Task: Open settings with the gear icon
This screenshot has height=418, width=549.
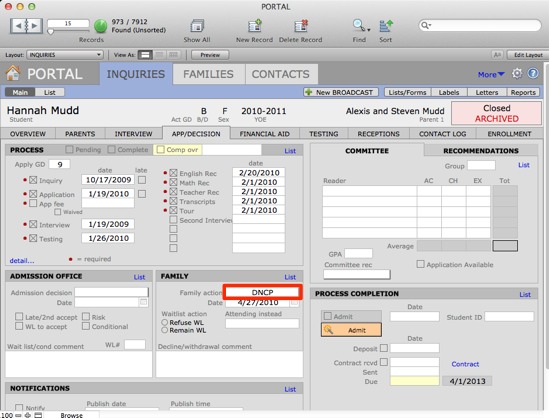Action: point(517,74)
